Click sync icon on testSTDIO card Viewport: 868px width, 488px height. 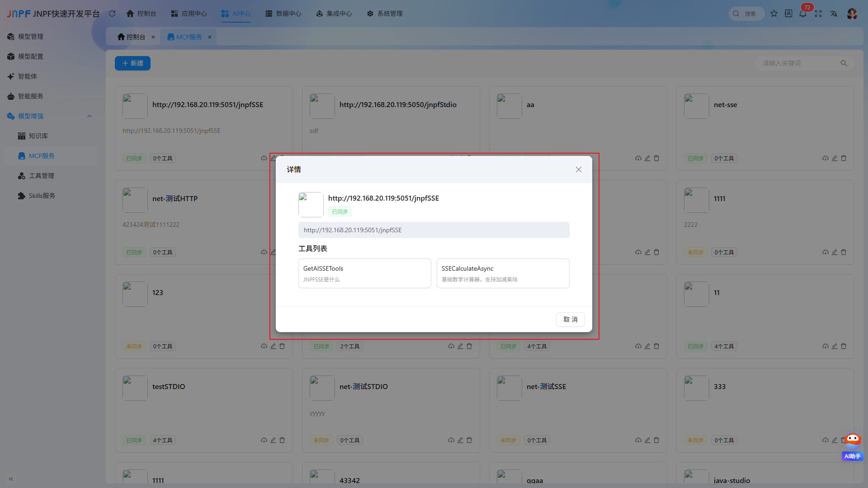(x=264, y=440)
